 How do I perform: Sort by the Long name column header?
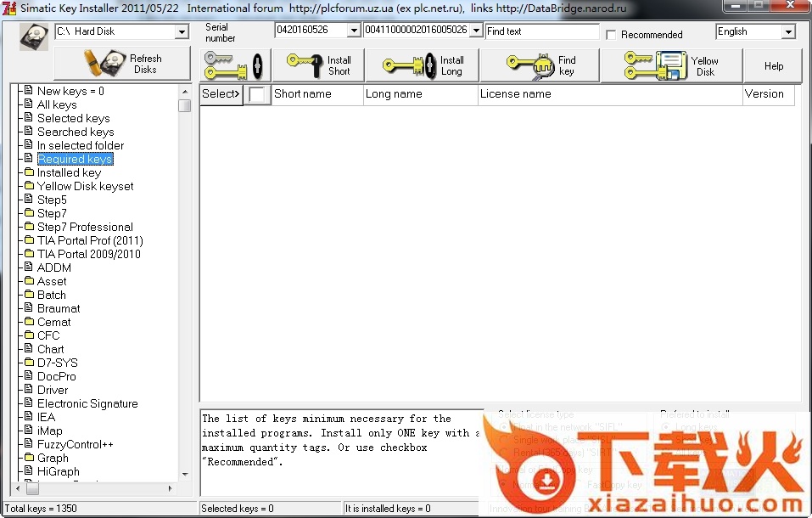(x=421, y=94)
